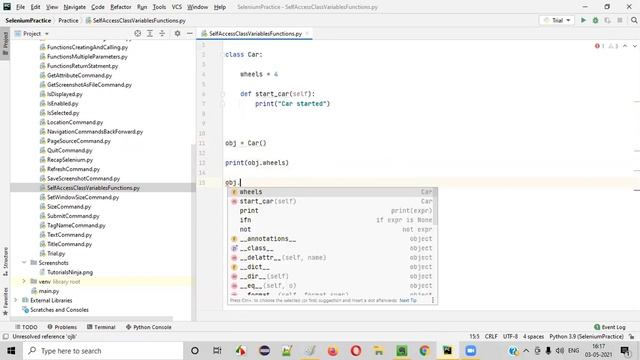
Task: Click the Windows taskbar search box
Action: tap(103, 351)
